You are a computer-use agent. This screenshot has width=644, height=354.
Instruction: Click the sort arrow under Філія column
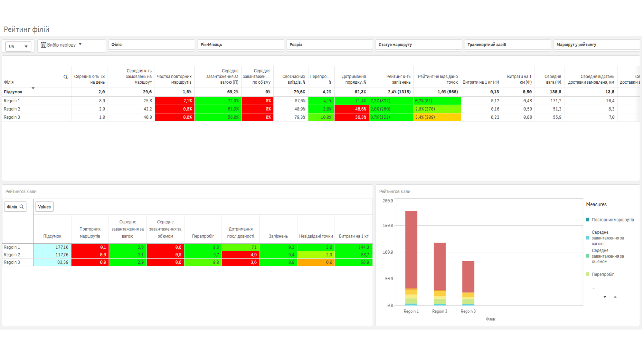click(x=33, y=88)
